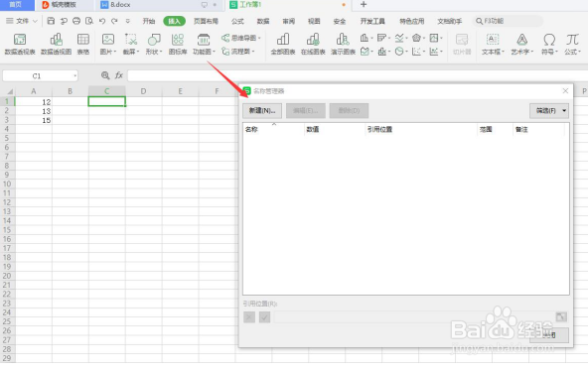Screen dimensions: 588x369
Task: Close the 名称管理器 dialog
Action: (x=565, y=90)
